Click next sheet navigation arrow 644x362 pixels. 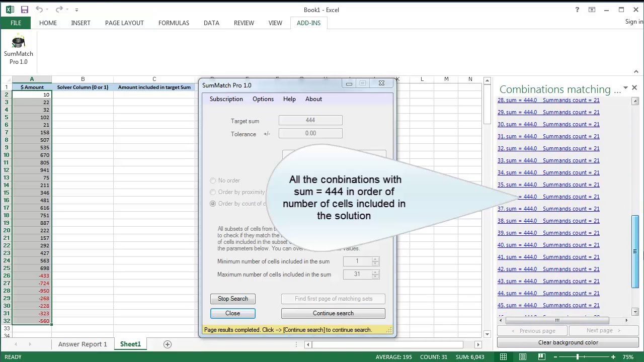coord(30,344)
